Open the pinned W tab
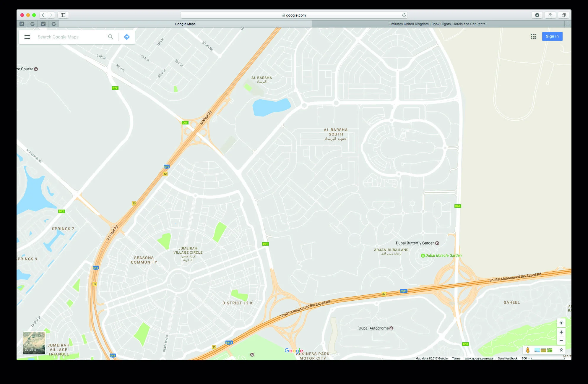 click(43, 24)
